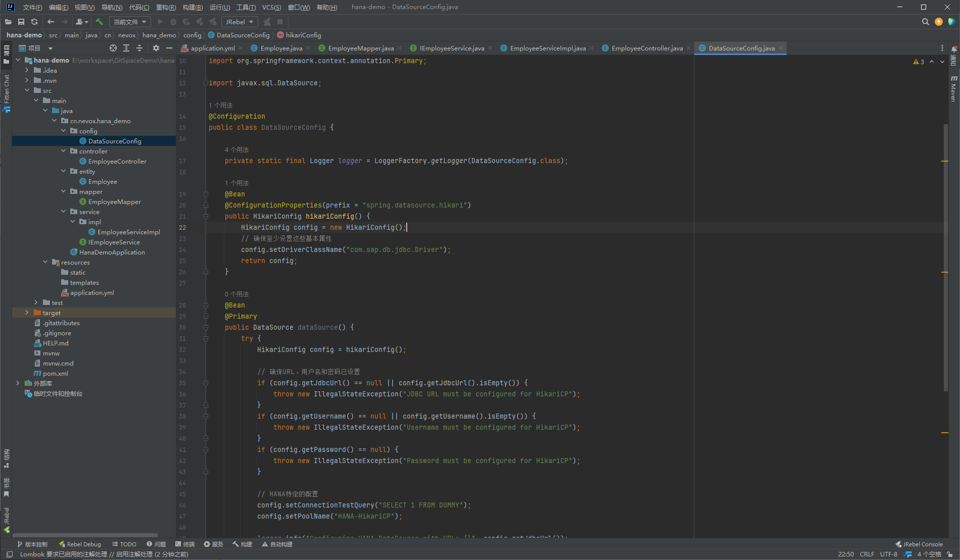
Task: Close the Employee.java tab
Action: 308,48
